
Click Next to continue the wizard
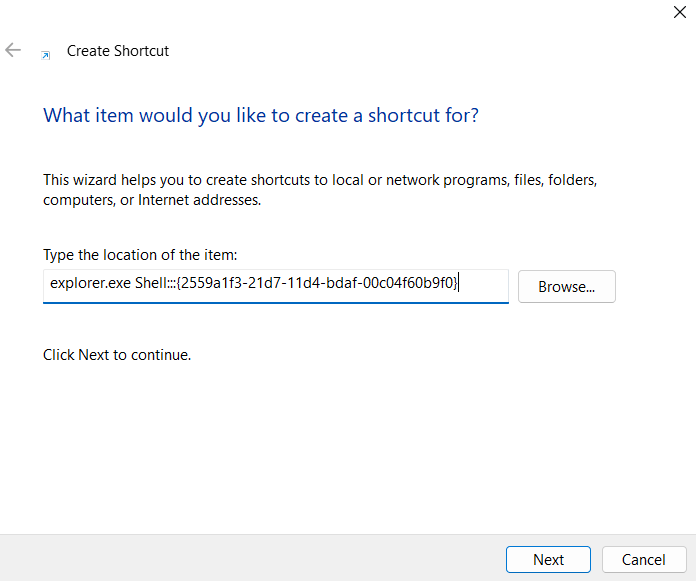pos(548,560)
